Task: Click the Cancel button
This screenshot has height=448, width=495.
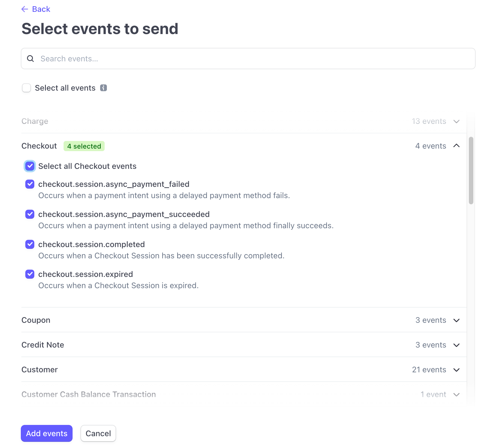Action: coord(98,433)
